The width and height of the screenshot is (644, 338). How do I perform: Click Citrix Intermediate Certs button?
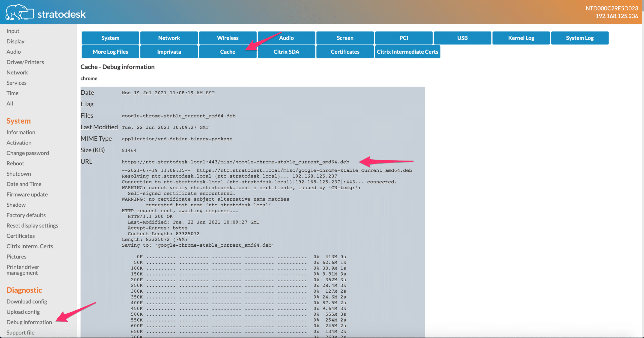[x=408, y=52]
